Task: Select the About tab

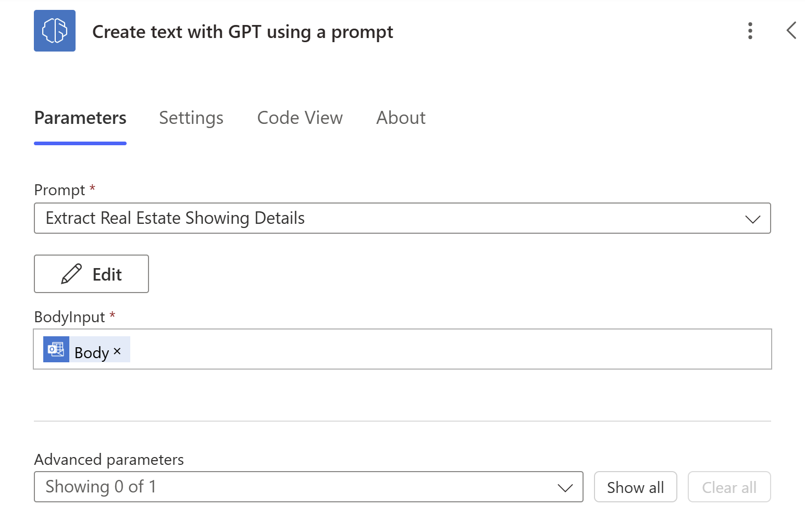Action: [401, 118]
